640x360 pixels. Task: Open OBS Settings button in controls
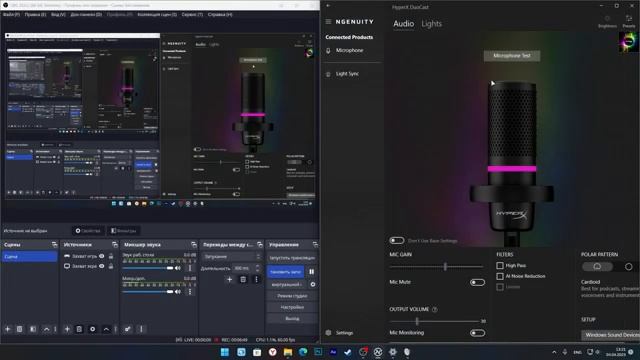(x=292, y=307)
